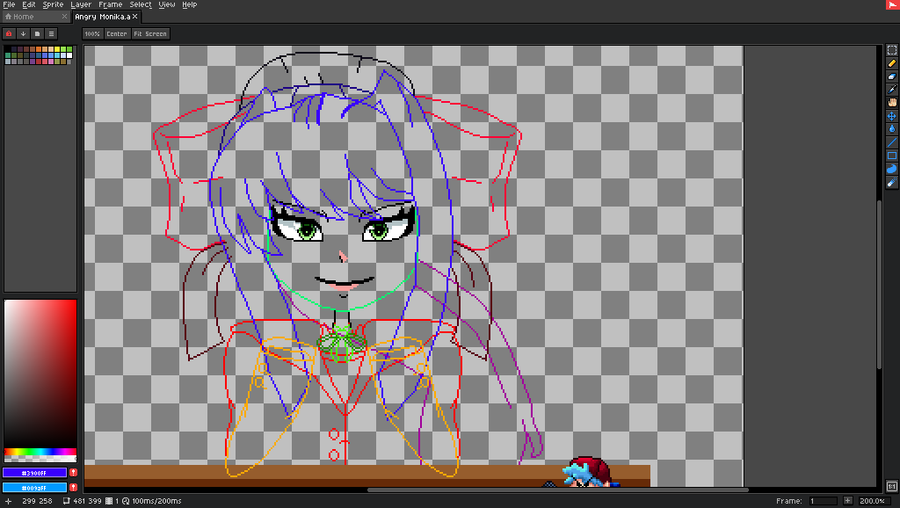Open the Help menu
The height and width of the screenshot is (508, 900).
click(x=189, y=5)
